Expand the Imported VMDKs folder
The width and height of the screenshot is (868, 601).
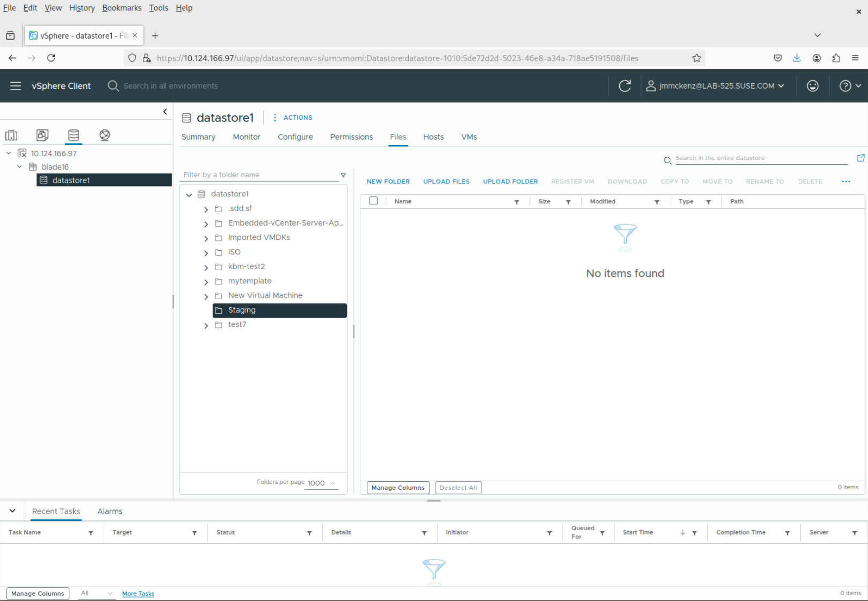tap(206, 238)
